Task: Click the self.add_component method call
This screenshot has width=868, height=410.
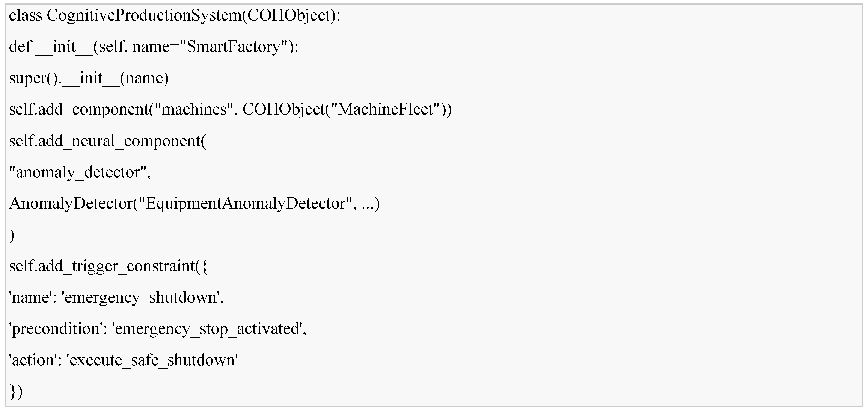Action: tap(78, 109)
